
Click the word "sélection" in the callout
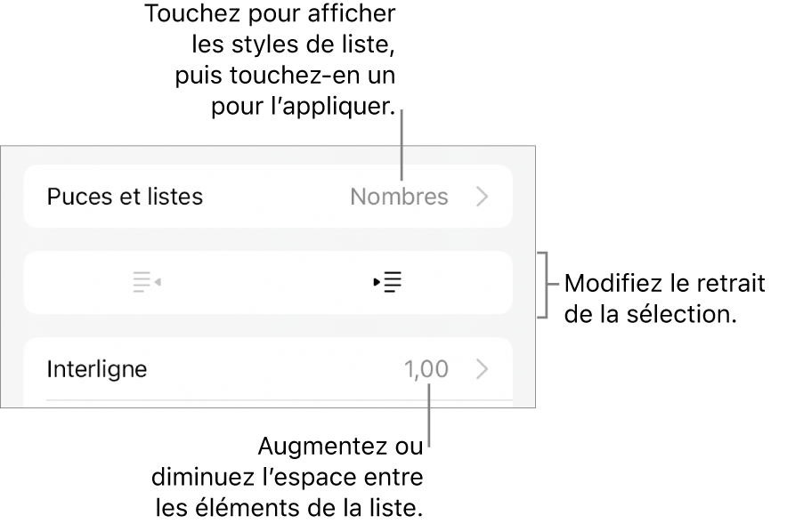(x=680, y=316)
